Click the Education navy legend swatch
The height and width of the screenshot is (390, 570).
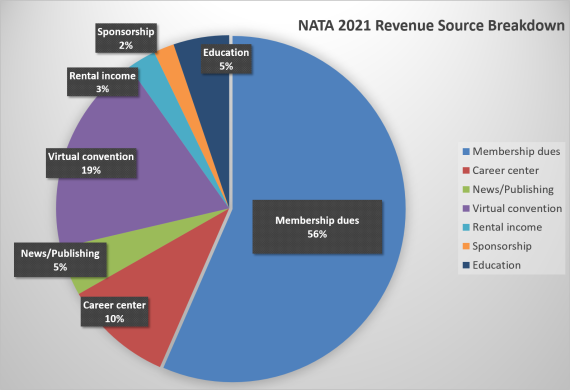tap(466, 265)
